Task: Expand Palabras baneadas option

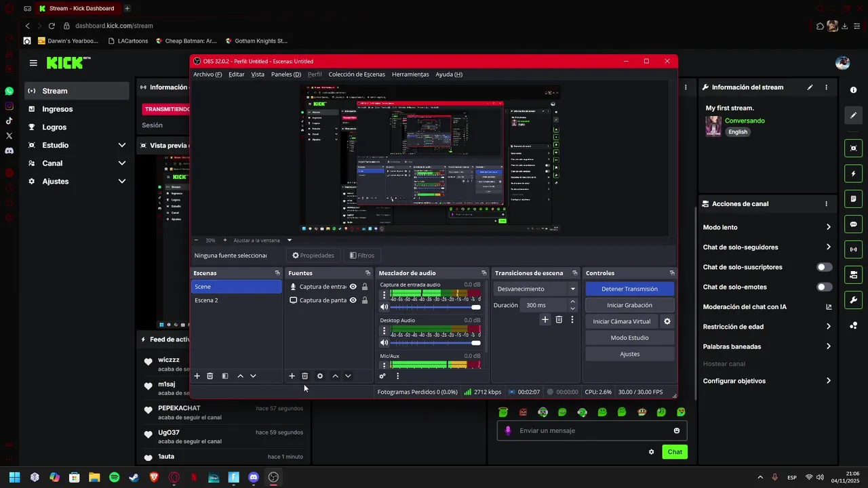Action: click(x=828, y=346)
